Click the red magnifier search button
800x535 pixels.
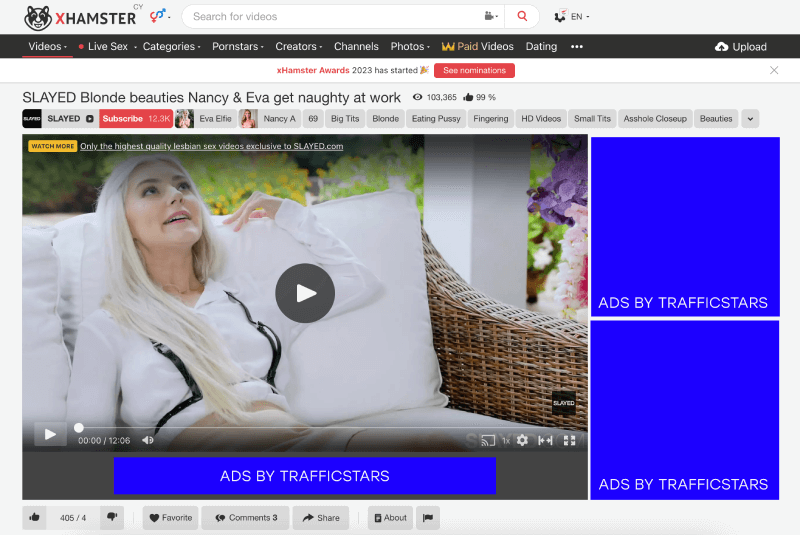pyautogui.click(x=522, y=16)
